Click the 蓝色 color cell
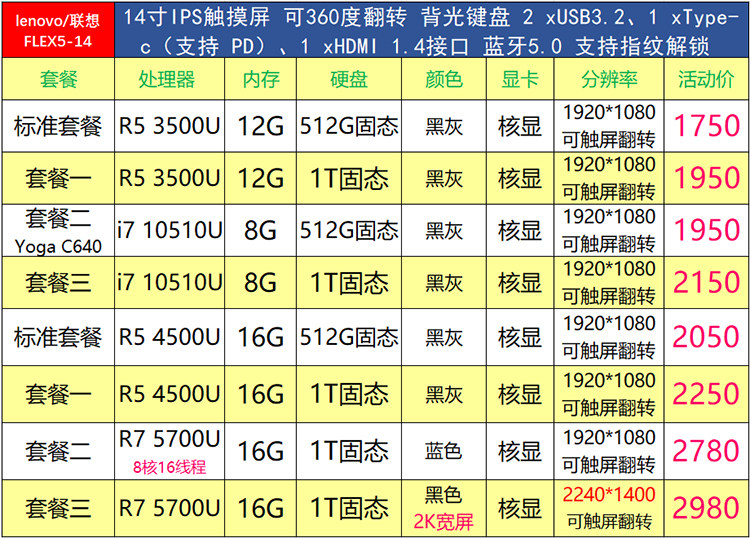This screenshot has width=750, height=538. 443,451
